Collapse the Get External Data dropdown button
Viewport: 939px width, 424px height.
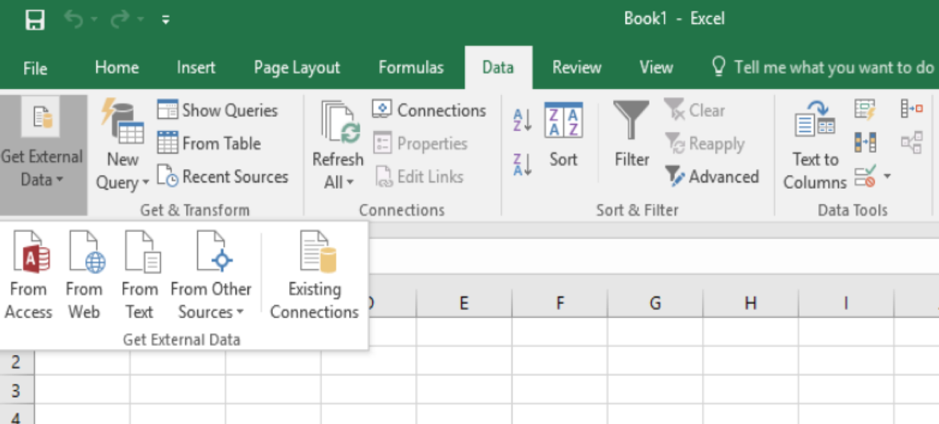[x=43, y=155]
